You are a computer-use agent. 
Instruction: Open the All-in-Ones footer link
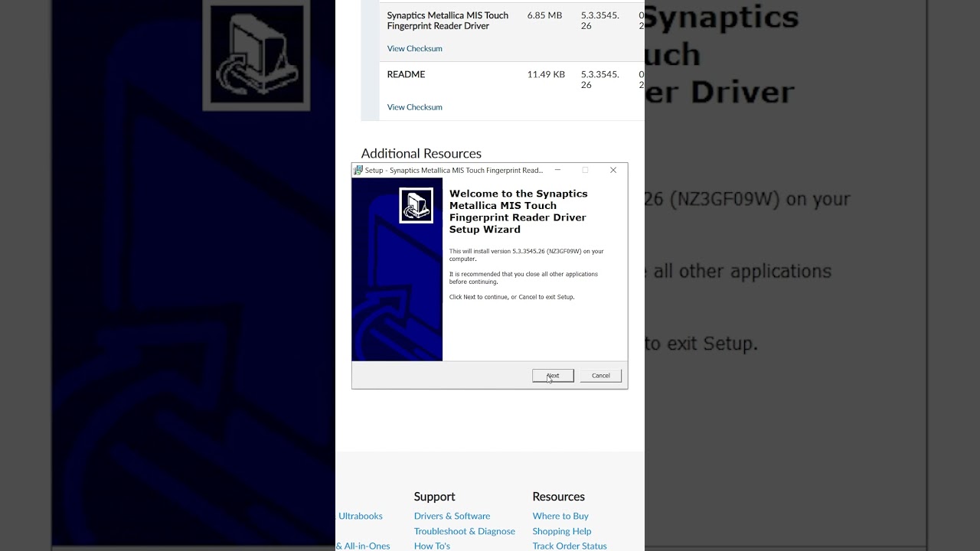coord(363,546)
